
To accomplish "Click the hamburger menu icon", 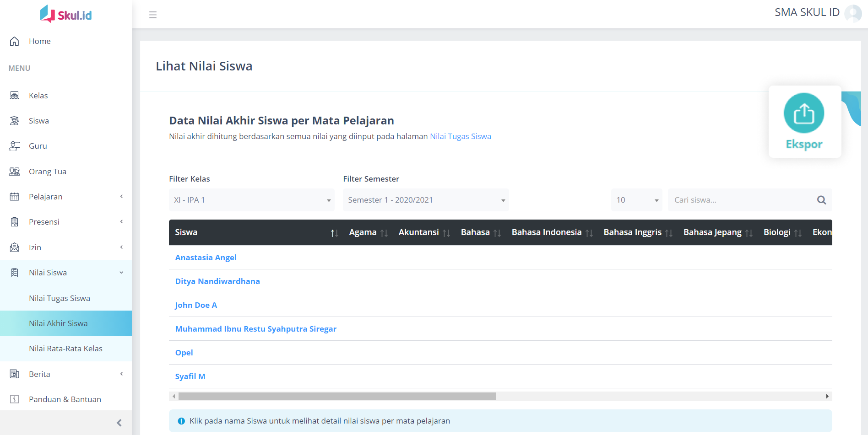I will 153,15.
